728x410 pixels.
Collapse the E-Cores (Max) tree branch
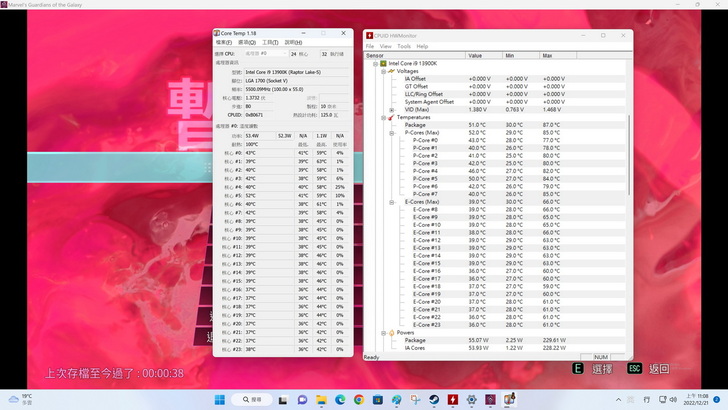pyautogui.click(x=391, y=202)
